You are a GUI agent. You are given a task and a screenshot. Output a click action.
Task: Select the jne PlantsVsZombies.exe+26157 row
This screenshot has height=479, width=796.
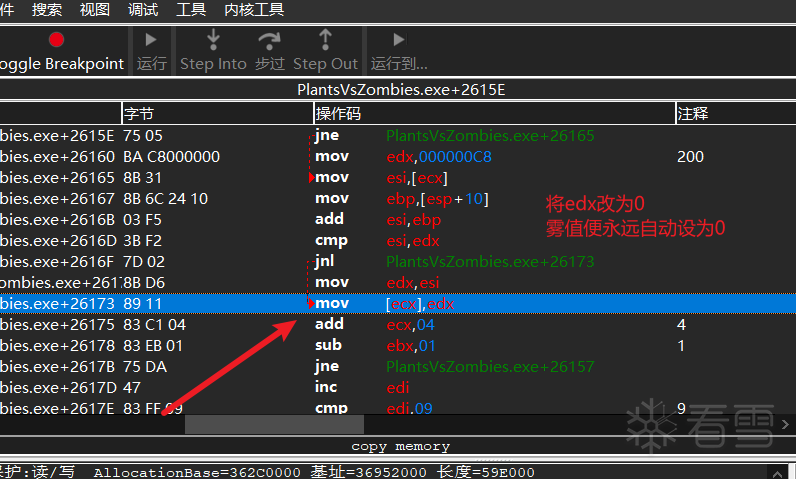(398, 366)
